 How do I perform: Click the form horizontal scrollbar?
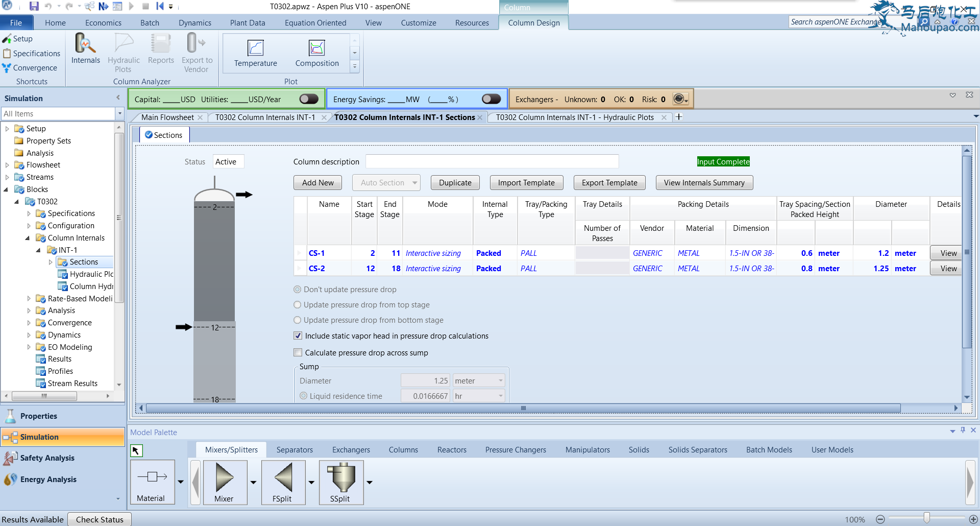[523, 409]
